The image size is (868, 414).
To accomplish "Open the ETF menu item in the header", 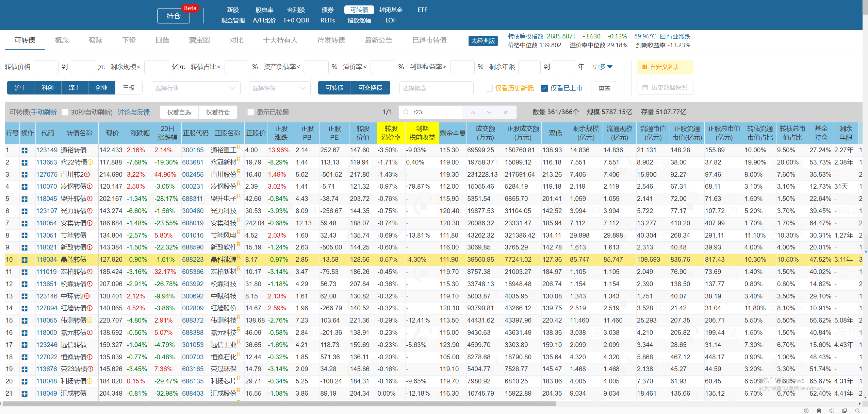I will (x=422, y=10).
